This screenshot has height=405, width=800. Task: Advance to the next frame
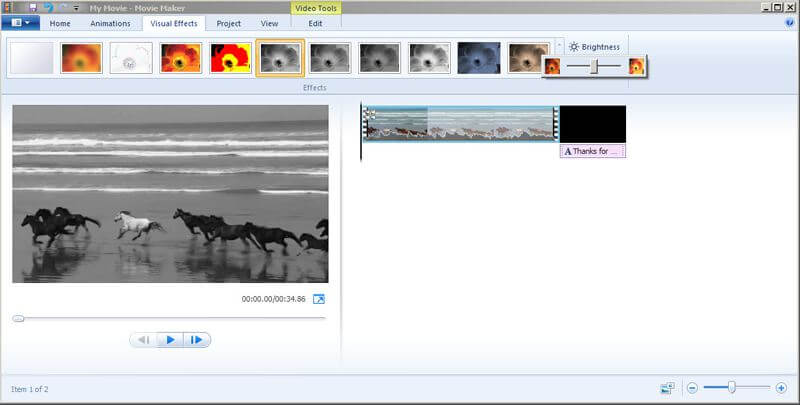tap(197, 340)
